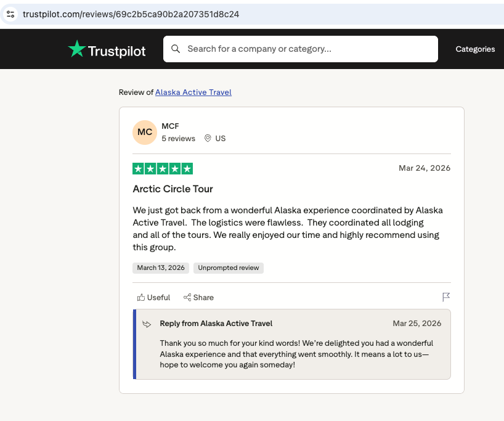
Task: Open the Categories menu item
Action: pos(475,49)
